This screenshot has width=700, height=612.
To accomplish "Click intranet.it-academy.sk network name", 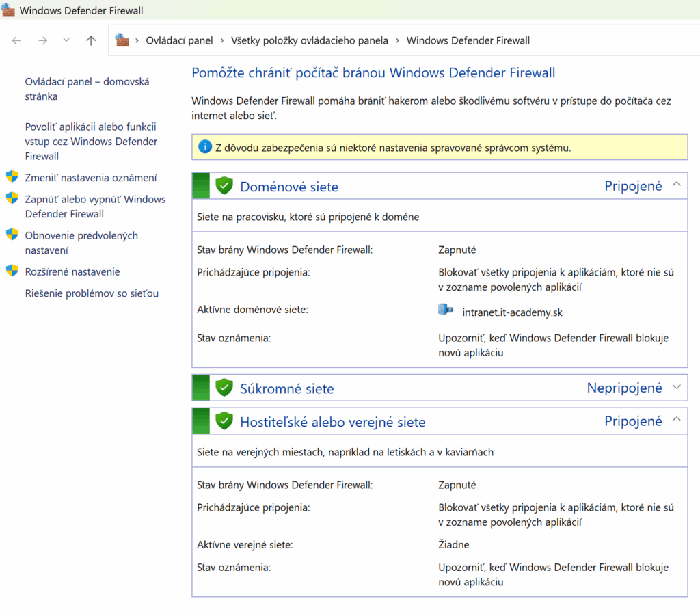I will (512, 312).
